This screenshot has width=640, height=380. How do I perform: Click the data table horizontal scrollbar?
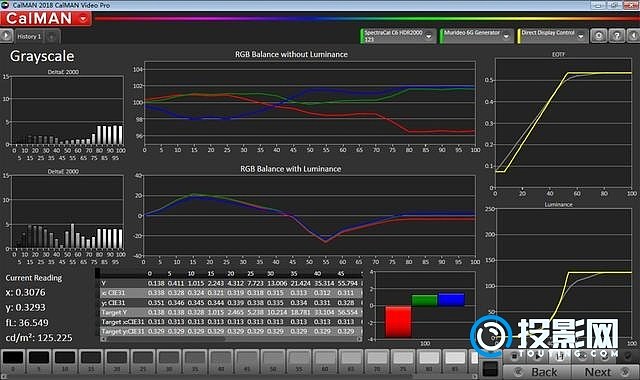coord(231,339)
